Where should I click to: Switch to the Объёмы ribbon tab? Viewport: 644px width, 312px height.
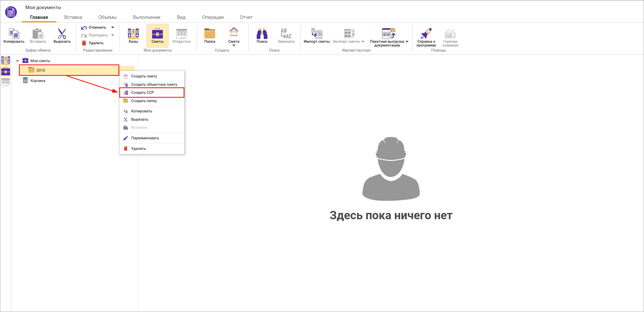(x=107, y=17)
